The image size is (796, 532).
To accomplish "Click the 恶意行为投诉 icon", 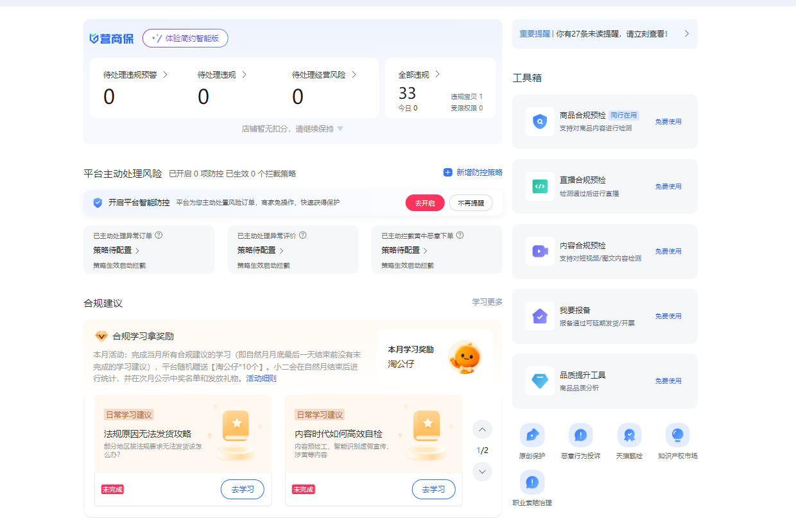I will click(580, 435).
